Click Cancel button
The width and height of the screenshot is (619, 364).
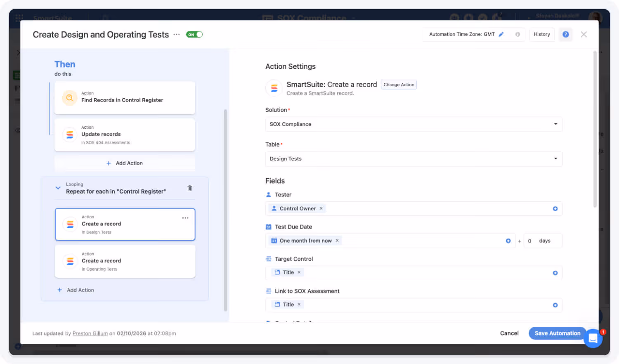tap(509, 333)
